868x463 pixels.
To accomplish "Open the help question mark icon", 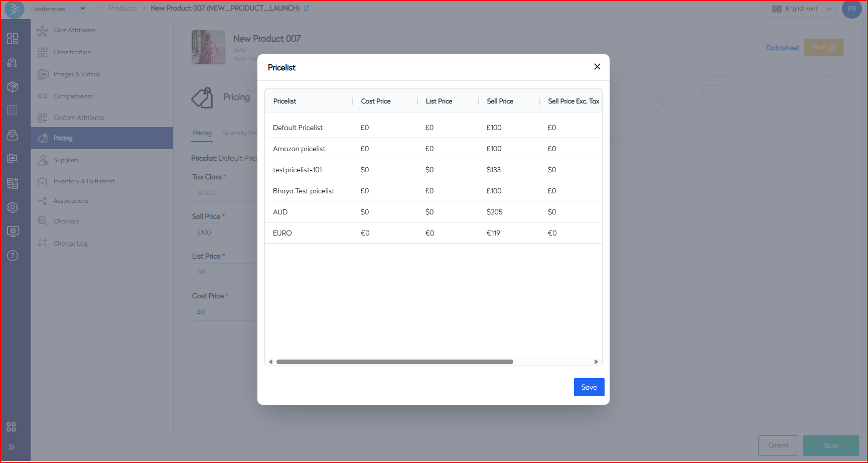I will click(13, 256).
